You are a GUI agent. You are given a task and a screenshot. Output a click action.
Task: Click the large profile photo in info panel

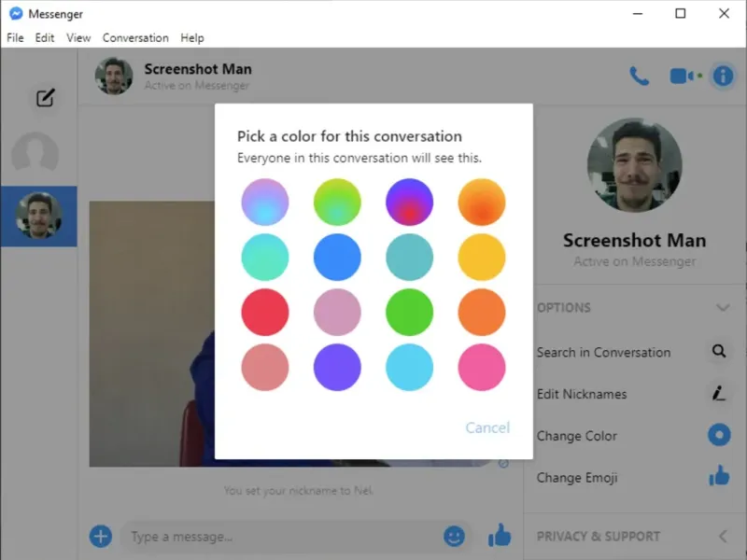[x=635, y=165]
